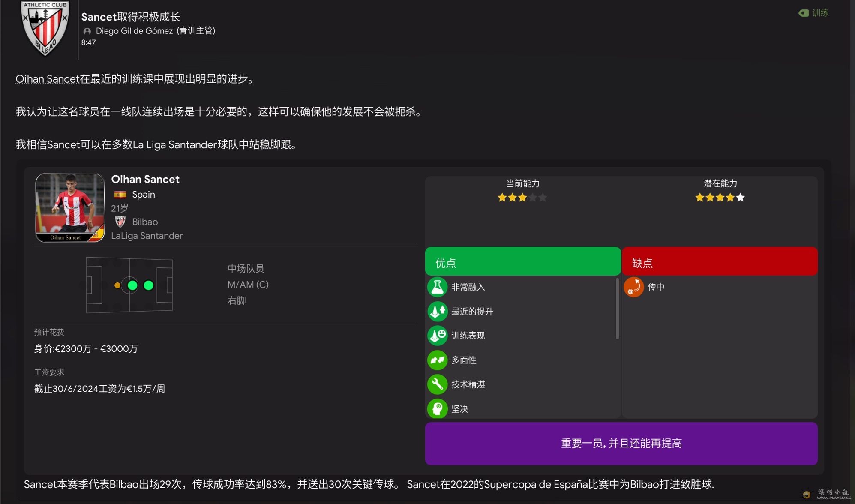Viewport: 855px width, 504px height.
Task: Select the 多面性 strength text
Action: pyautogui.click(x=464, y=360)
